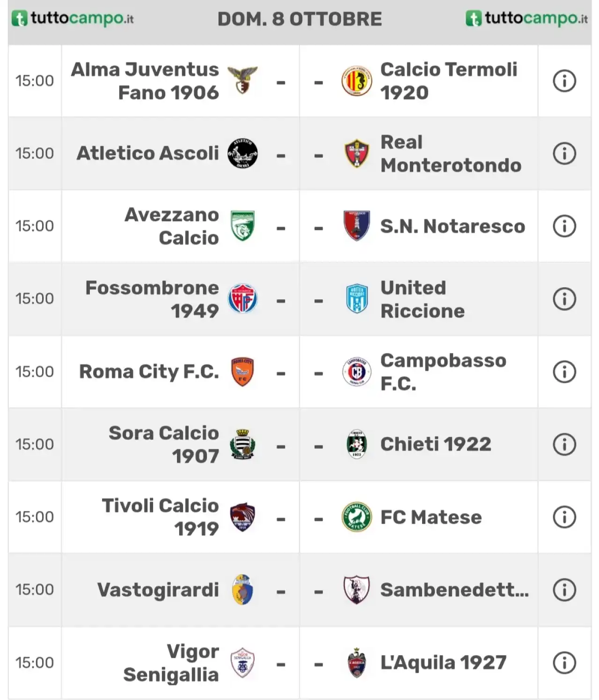Open info icon for Atletico Ascoli match

pyautogui.click(x=564, y=153)
